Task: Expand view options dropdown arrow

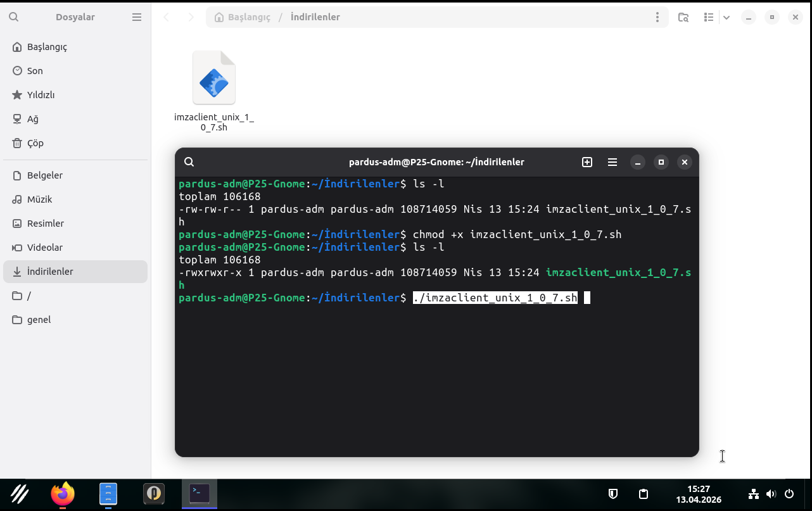Action: (726, 17)
